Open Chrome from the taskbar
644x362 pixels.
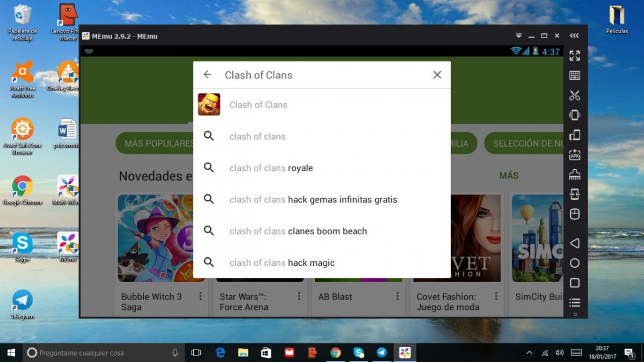tap(335, 353)
